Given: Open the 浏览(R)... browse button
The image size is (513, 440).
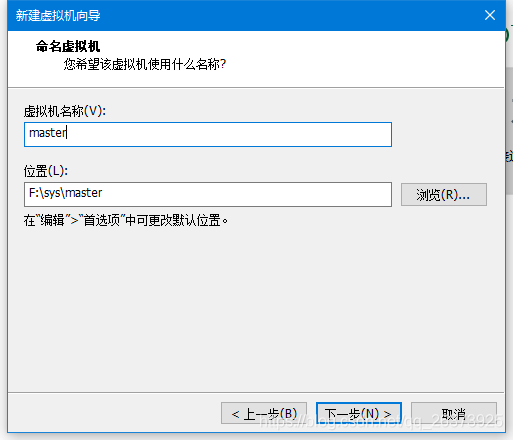Looking at the screenshot, I should point(444,194).
